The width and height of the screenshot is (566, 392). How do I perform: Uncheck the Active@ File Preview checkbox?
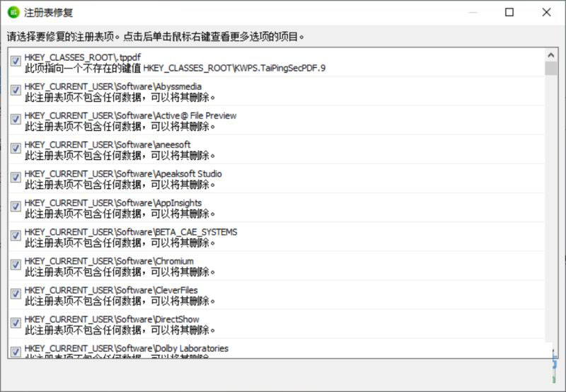[x=16, y=119]
